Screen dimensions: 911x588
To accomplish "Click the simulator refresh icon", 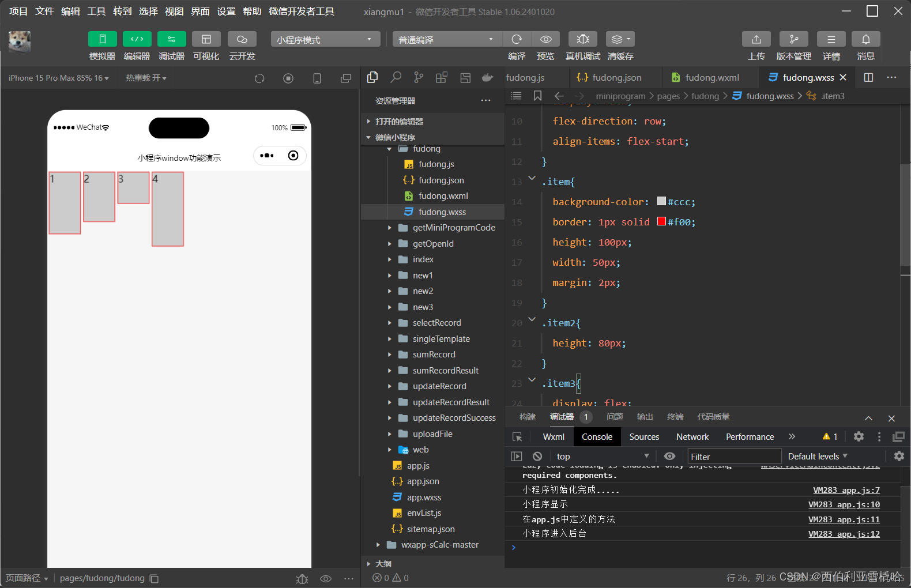I will (259, 78).
